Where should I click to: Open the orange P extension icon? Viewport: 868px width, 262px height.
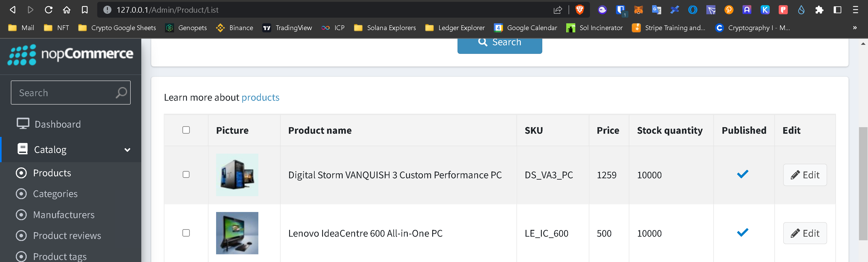pos(729,10)
